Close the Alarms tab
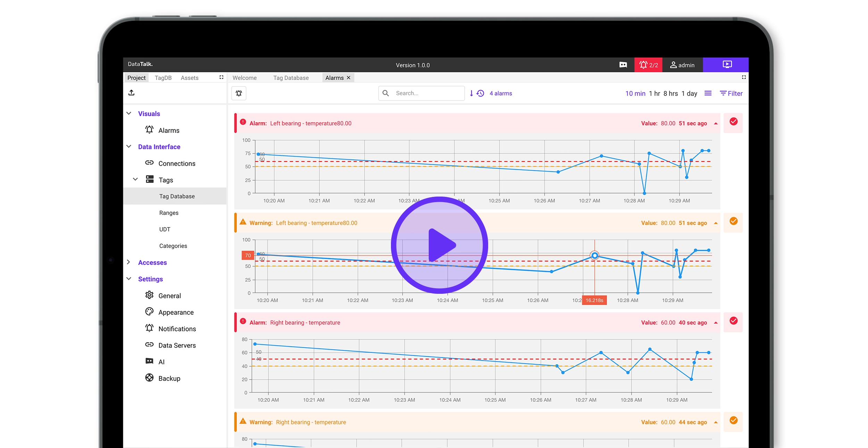 pos(349,78)
